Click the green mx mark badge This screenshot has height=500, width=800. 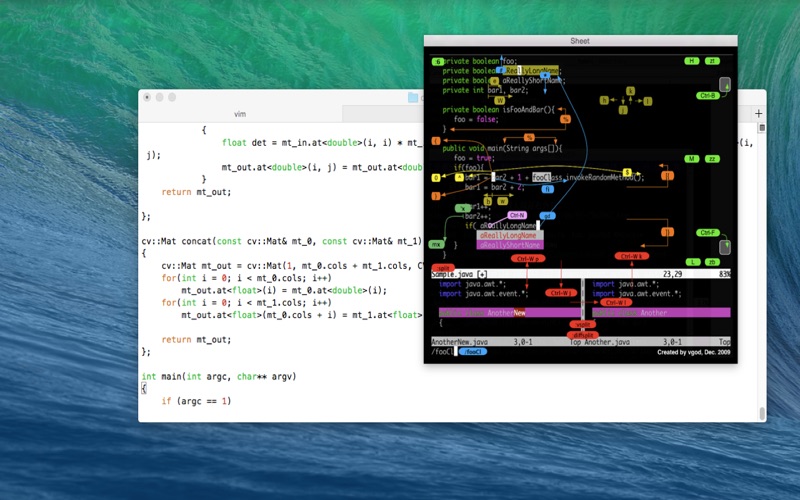click(436, 244)
